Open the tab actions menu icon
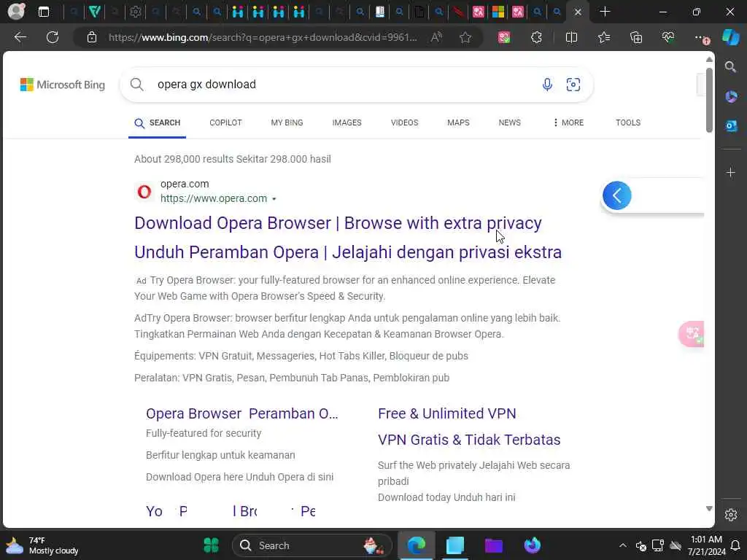 pos(43,12)
